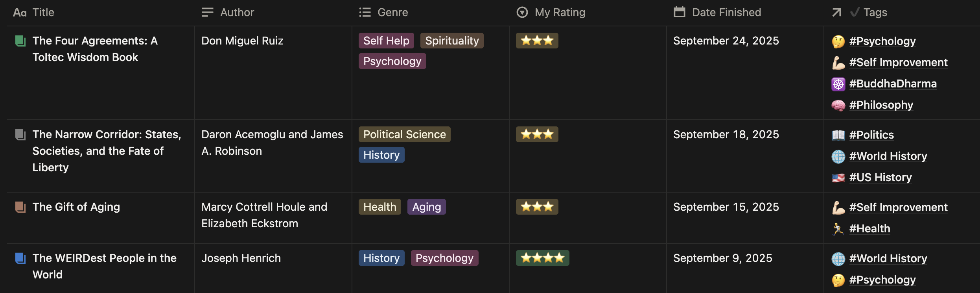Click the US flag icon next to #US History
The height and width of the screenshot is (293, 980).
click(x=838, y=178)
